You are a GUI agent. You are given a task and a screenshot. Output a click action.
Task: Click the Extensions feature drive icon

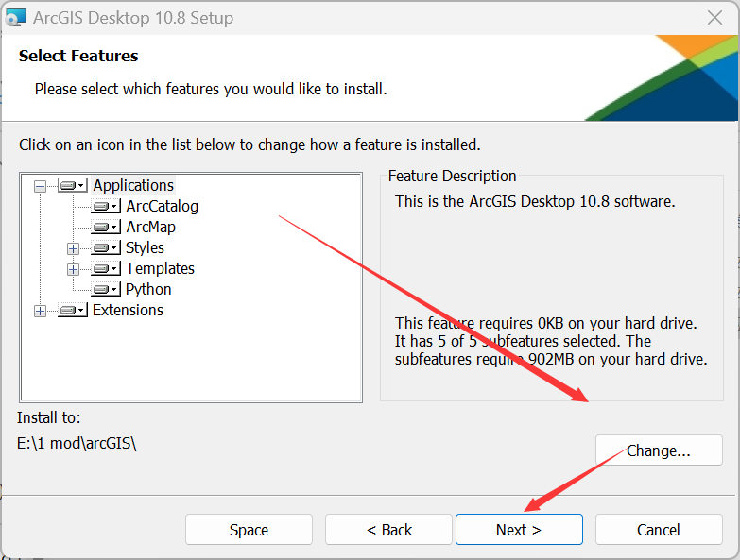(72, 311)
